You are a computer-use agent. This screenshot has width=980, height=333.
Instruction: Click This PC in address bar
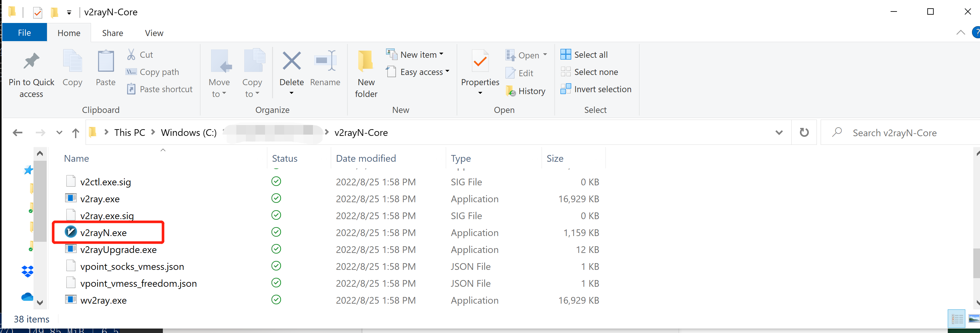click(129, 132)
